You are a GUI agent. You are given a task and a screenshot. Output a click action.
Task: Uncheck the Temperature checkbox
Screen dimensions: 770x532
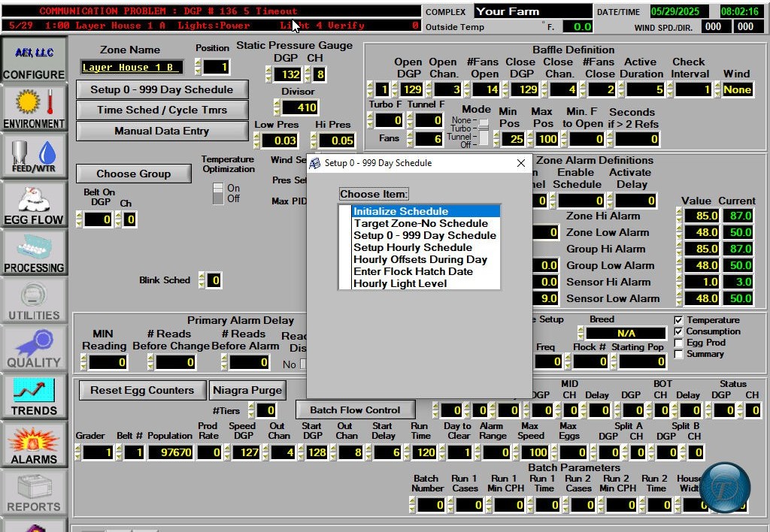coord(678,320)
